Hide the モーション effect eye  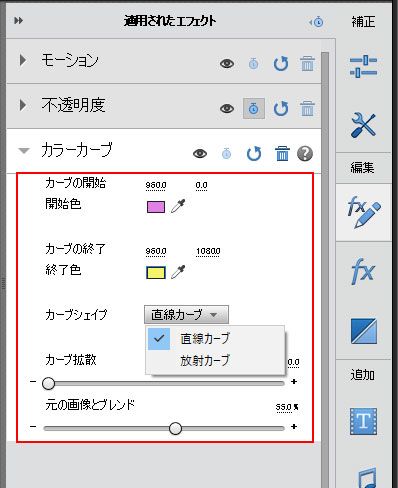(227, 63)
